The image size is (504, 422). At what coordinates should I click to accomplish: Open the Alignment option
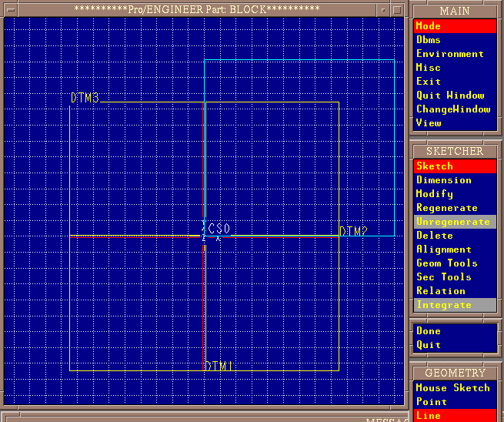pos(455,250)
